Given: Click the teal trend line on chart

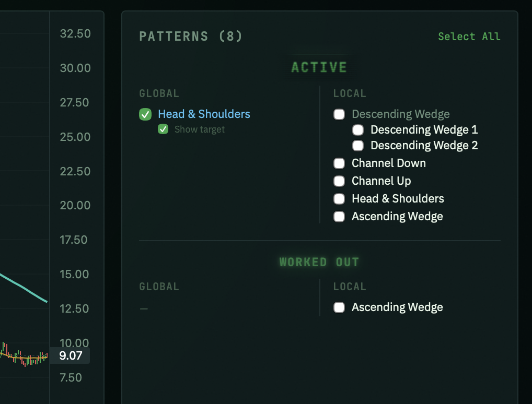Looking at the screenshot, I should click(x=24, y=288).
